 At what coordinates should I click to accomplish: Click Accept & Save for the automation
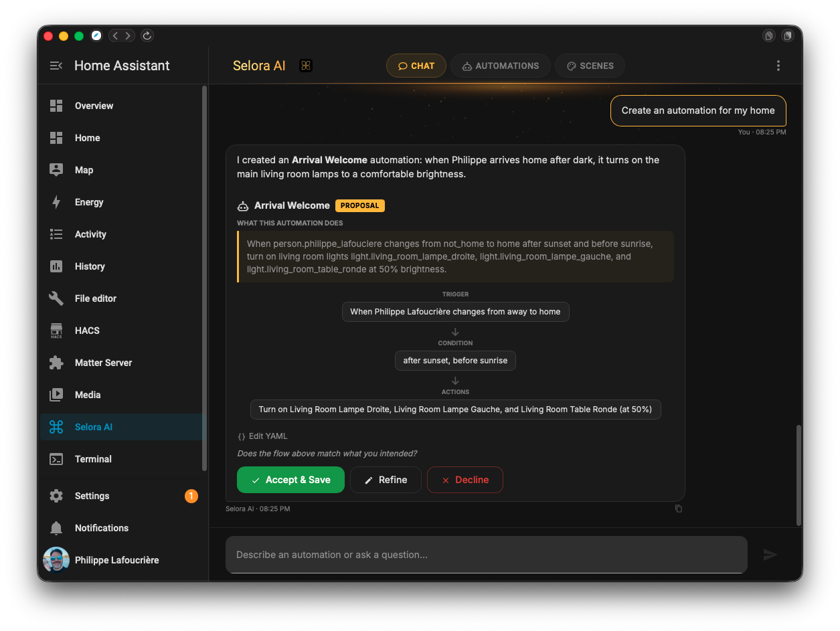coord(290,480)
